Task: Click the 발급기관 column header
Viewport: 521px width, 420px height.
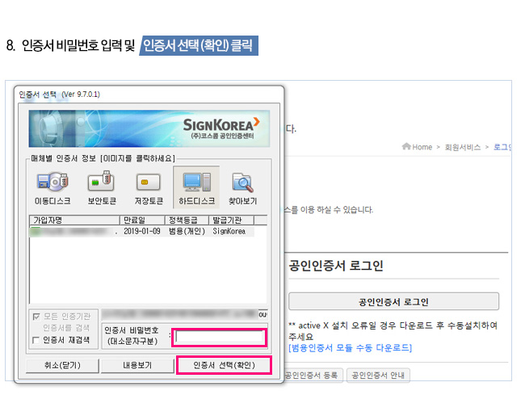Action: tap(231, 220)
